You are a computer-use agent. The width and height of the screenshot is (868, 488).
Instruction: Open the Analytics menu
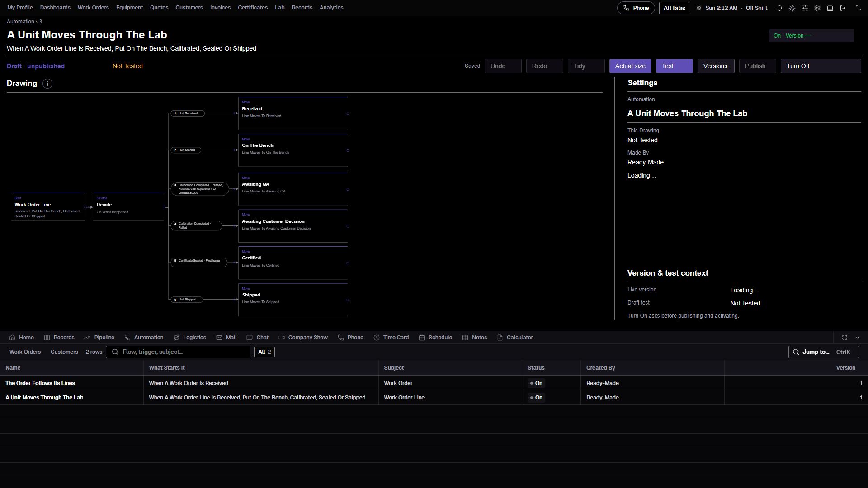point(331,8)
